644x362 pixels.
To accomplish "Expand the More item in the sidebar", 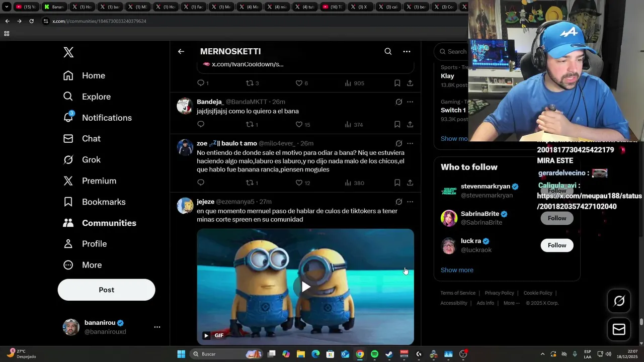I will [83, 265].
